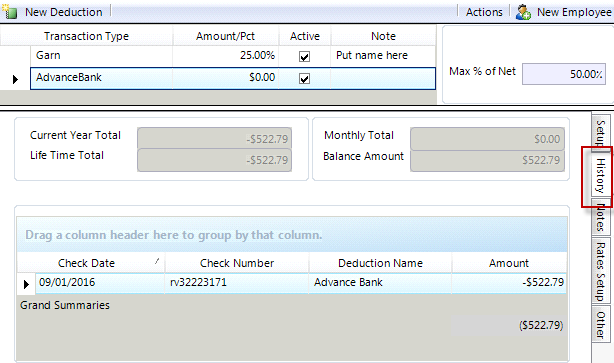Screen dimensions: 614x363
Task: Toggle Active checkbox for AdvanceBank
Action: click(x=304, y=78)
